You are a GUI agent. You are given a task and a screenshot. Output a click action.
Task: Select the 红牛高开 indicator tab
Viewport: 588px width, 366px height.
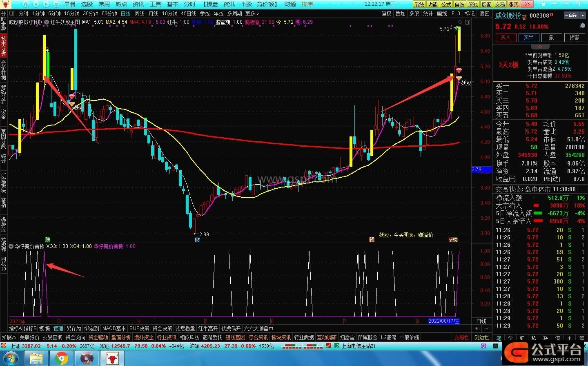point(208,328)
